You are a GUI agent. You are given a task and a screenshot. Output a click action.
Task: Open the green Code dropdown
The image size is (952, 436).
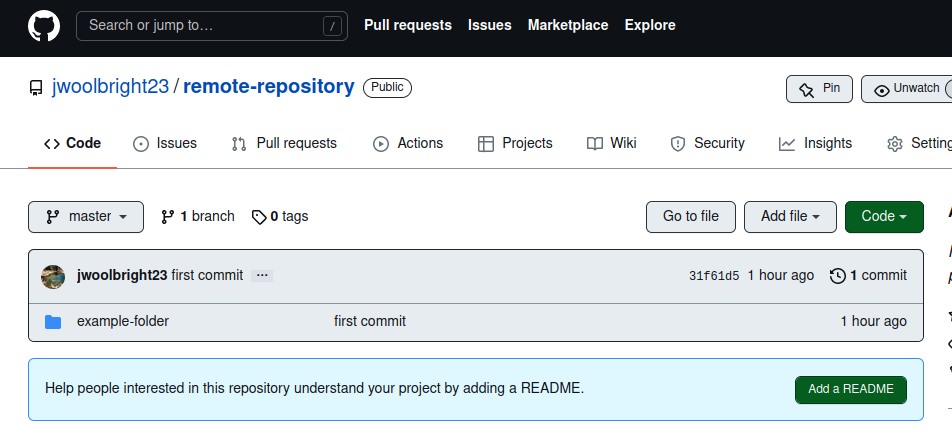point(884,217)
